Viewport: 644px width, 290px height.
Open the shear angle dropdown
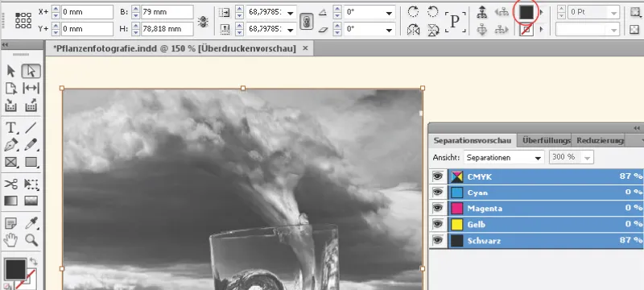click(389, 30)
